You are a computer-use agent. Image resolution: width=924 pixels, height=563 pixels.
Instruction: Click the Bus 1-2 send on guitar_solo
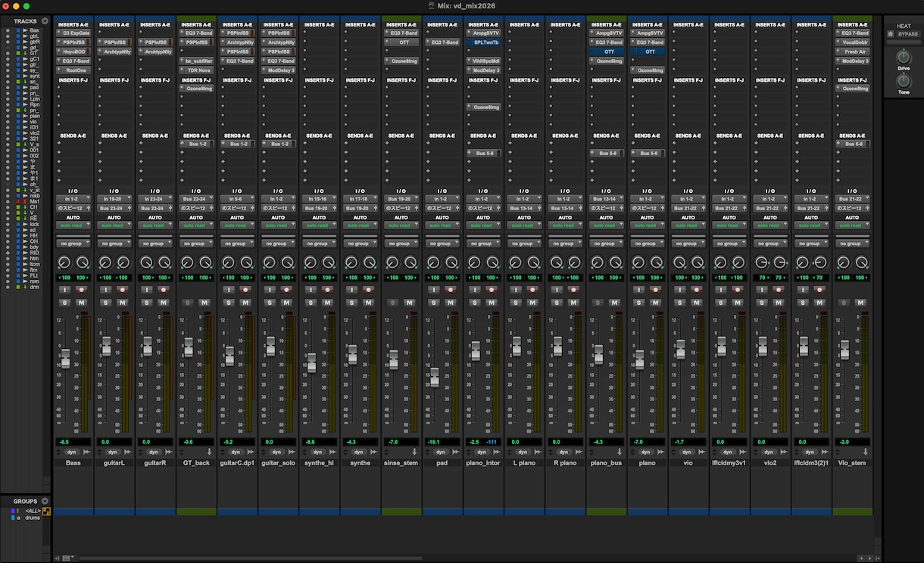(x=279, y=144)
